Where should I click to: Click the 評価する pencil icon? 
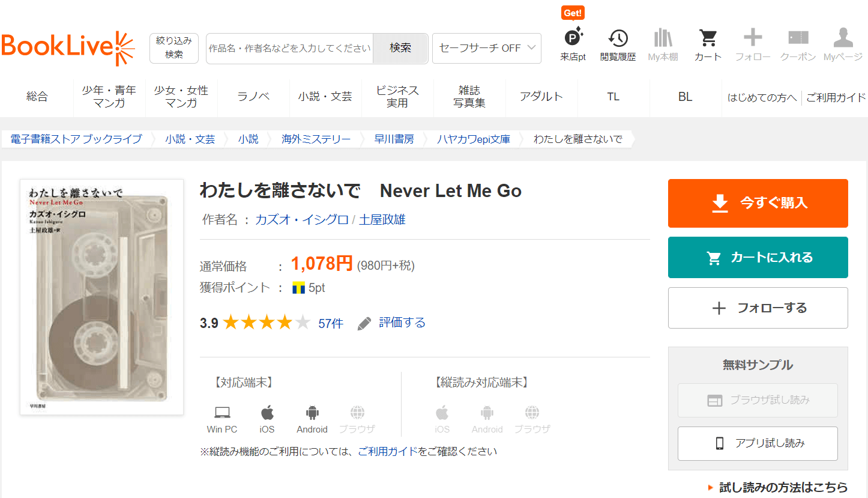364,324
